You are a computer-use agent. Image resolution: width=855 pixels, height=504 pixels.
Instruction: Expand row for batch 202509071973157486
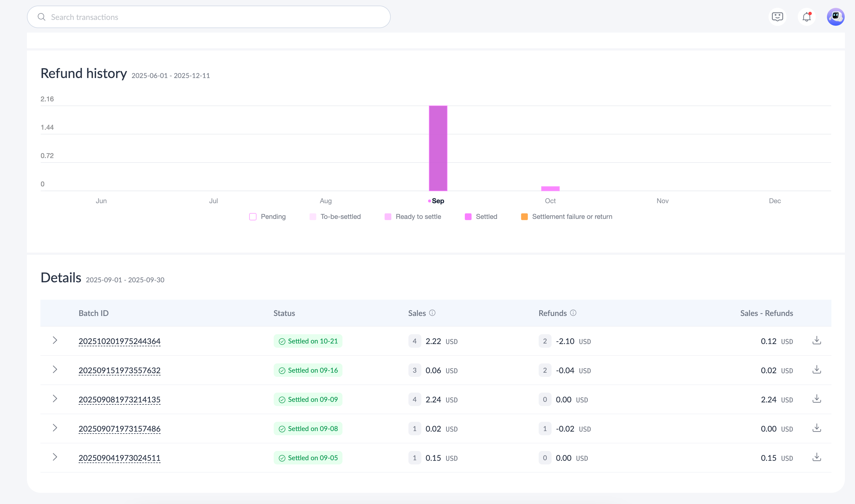[x=55, y=428]
